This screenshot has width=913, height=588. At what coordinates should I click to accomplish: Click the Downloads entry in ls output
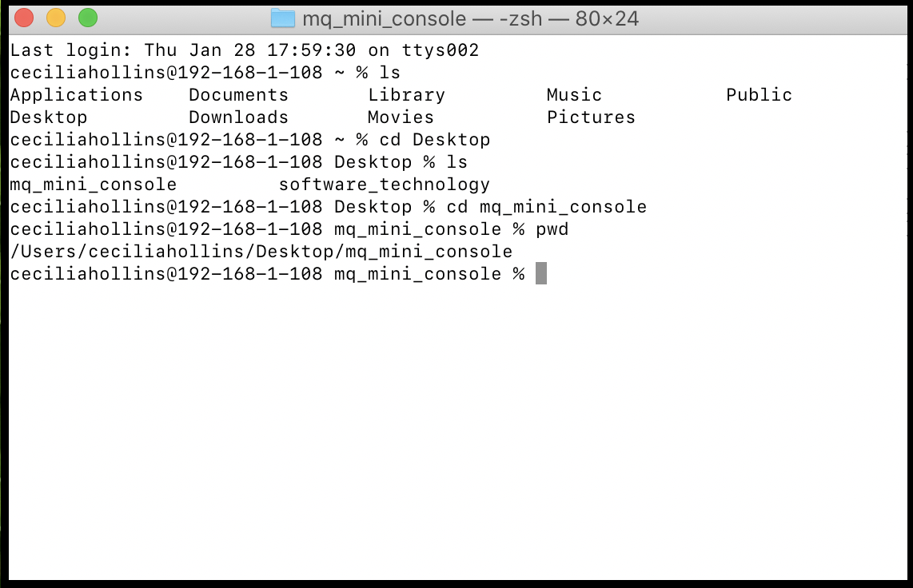238,117
